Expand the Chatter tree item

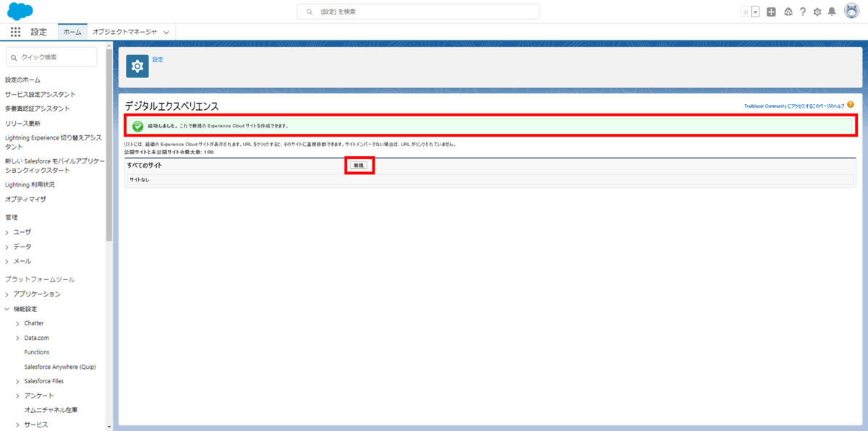click(18, 323)
